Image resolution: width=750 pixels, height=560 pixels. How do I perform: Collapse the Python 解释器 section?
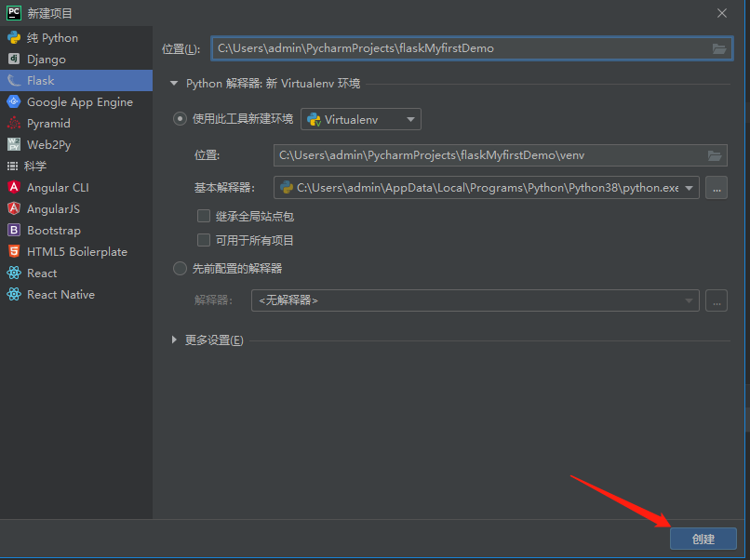[174, 84]
